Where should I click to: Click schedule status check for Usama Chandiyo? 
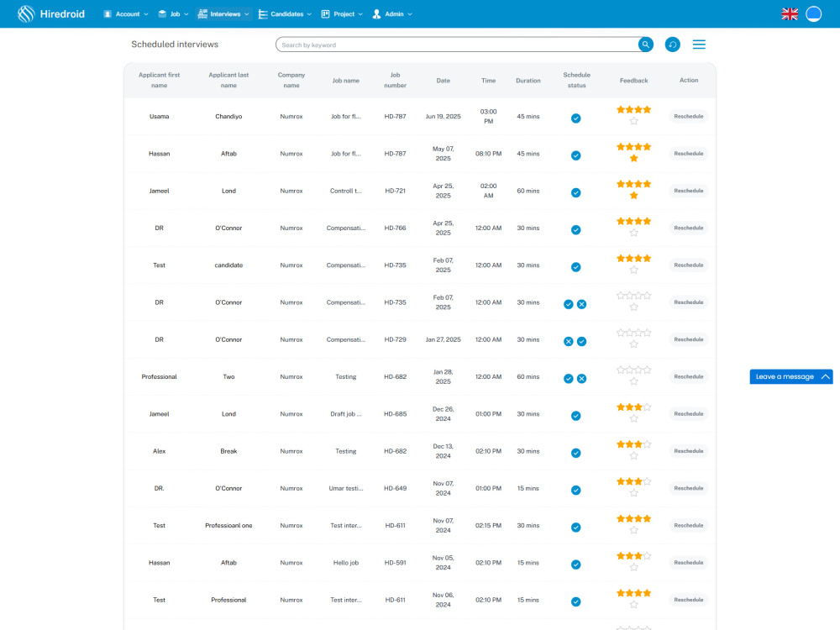576,118
